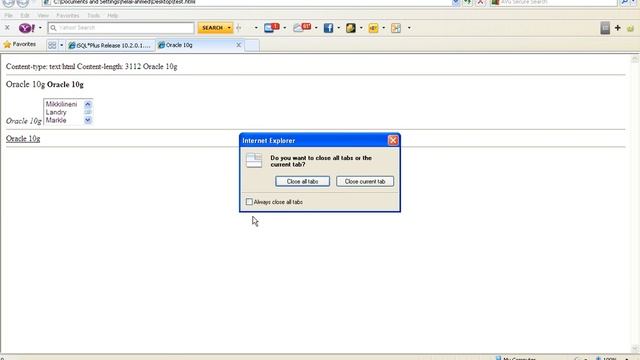Open the View menu

pyautogui.click(x=43, y=16)
